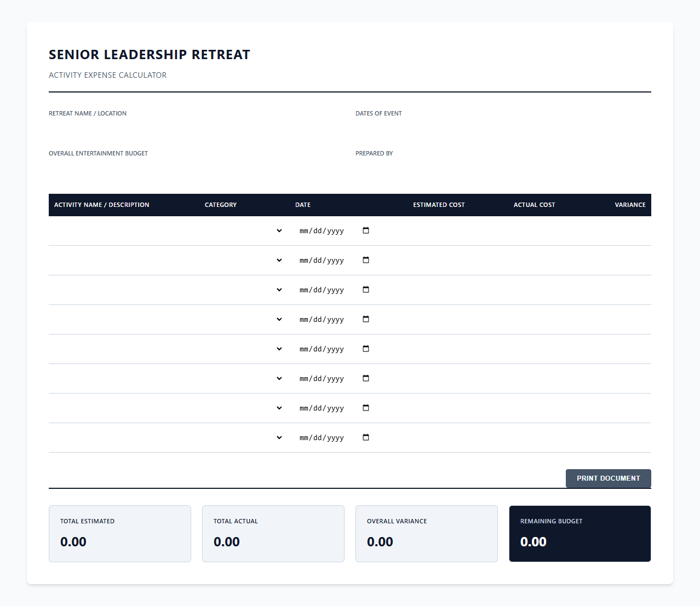
Task: Focus the Overall Entertainment Budget field
Action: point(197,169)
